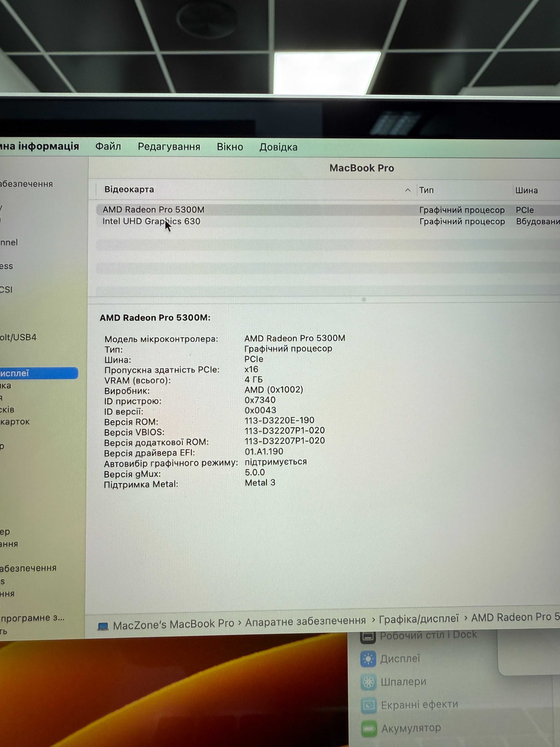Click Апаратне забезпечення in the path bar
Screen dimensions: 560x747
(306, 621)
